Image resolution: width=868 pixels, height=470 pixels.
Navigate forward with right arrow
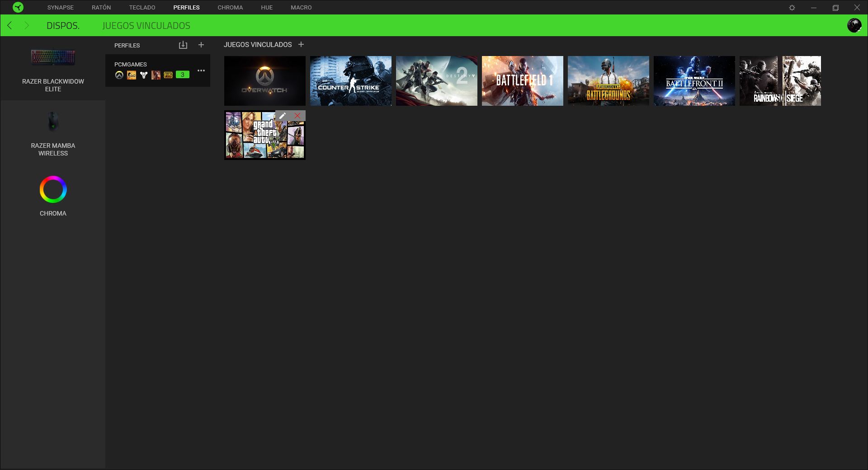click(27, 25)
